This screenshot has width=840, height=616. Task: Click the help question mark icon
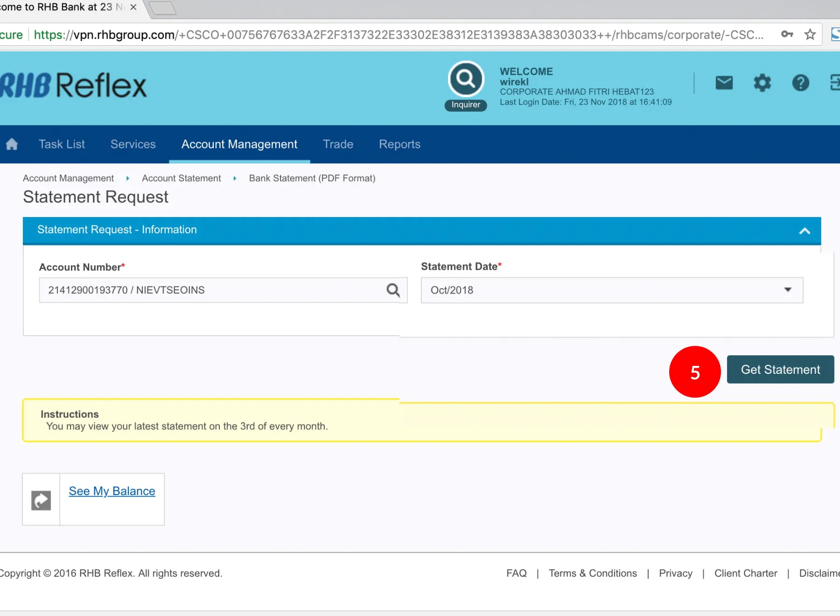coord(800,83)
